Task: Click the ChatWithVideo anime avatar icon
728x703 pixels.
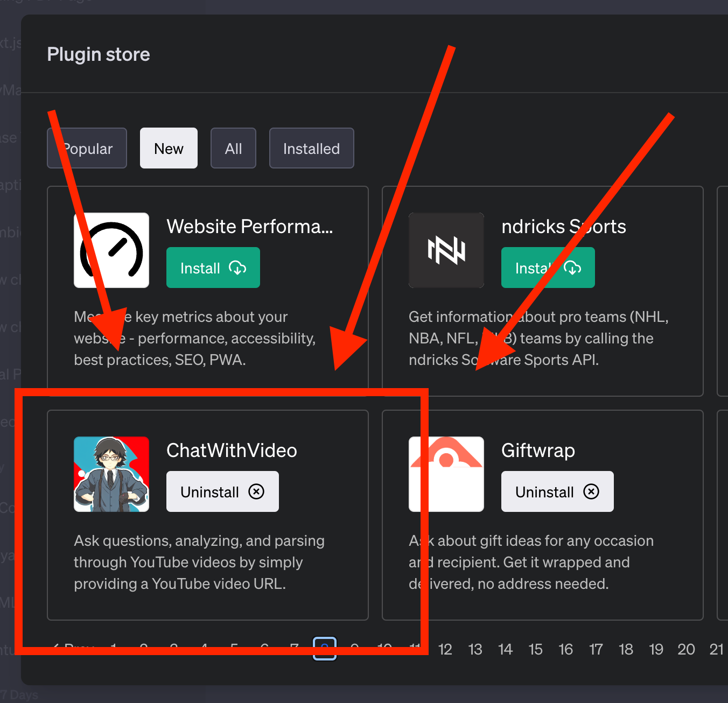Action: (111, 474)
